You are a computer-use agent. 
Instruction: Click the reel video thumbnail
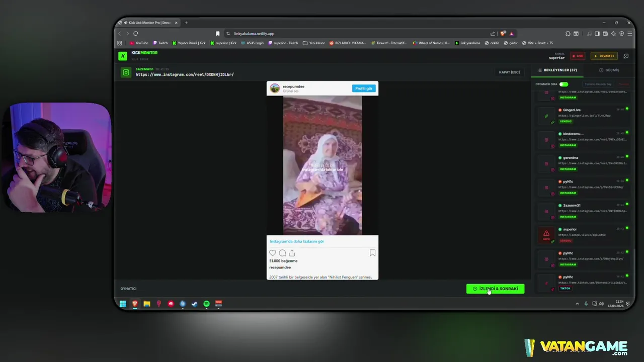tap(323, 166)
